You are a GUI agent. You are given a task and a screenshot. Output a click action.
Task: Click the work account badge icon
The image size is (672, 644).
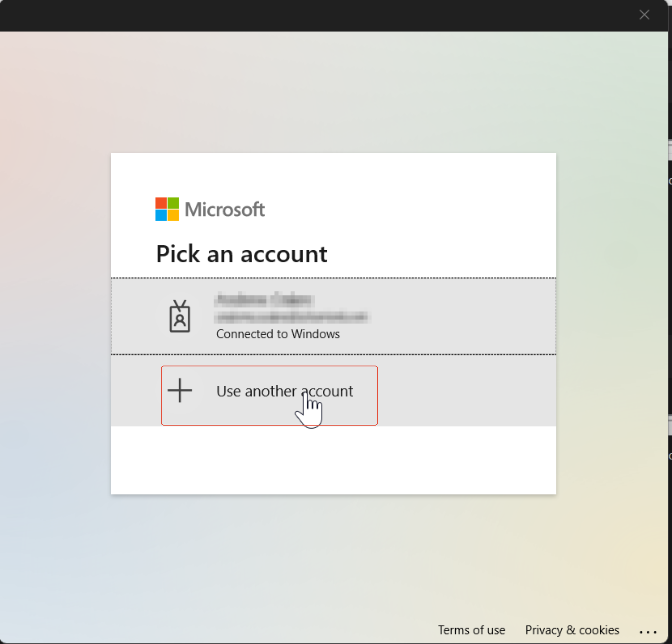click(180, 316)
